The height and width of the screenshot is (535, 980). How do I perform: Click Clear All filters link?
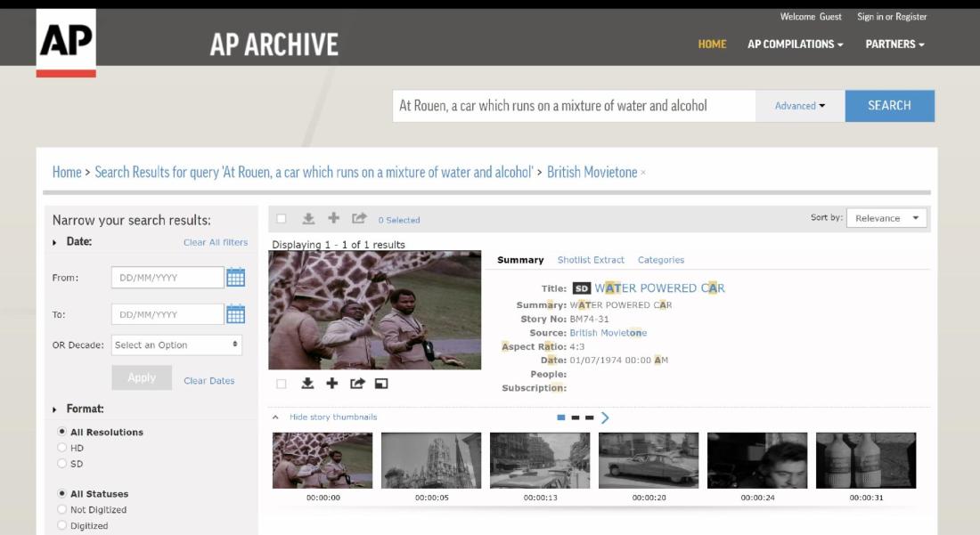216,242
